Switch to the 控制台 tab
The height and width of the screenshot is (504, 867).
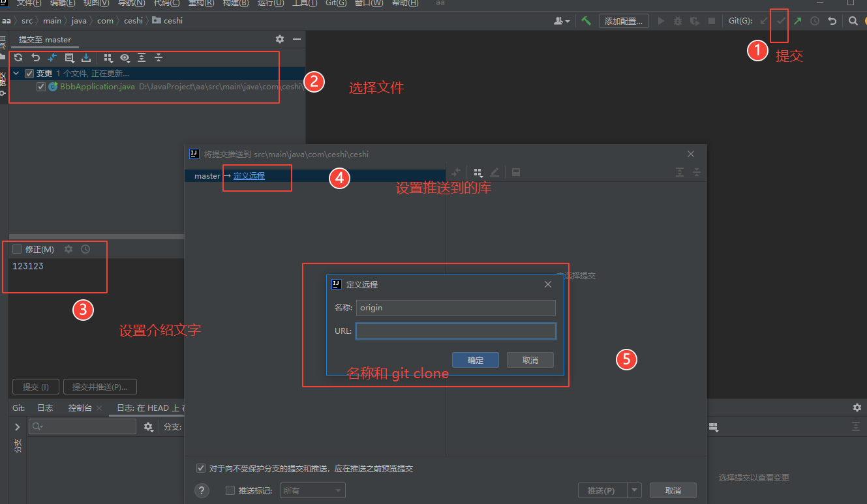click(80, 408)
